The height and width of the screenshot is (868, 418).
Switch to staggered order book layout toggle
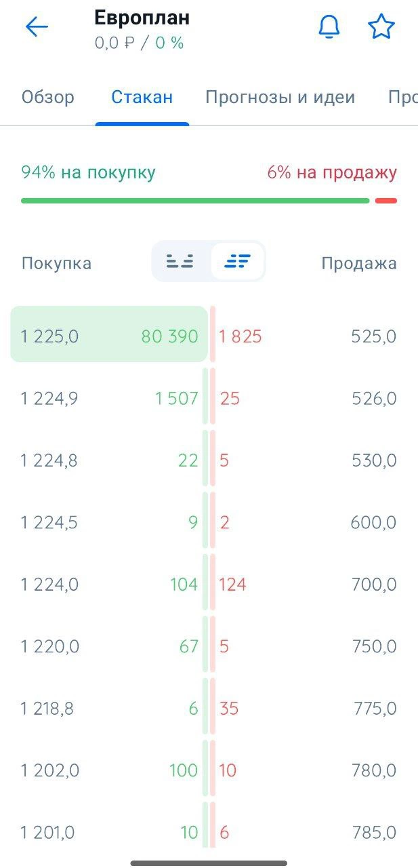(237, 261)
